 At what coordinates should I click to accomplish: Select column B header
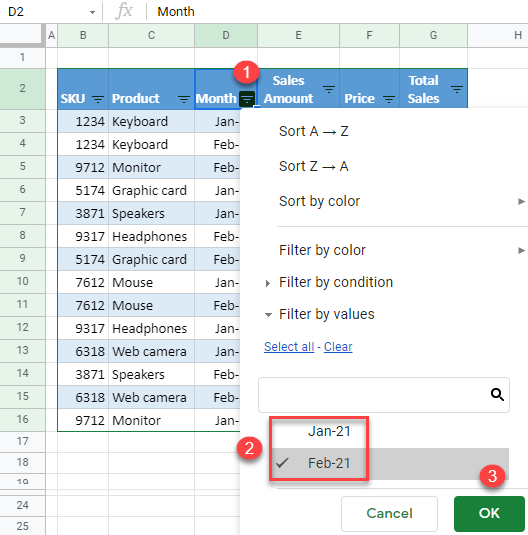[83, 35]
